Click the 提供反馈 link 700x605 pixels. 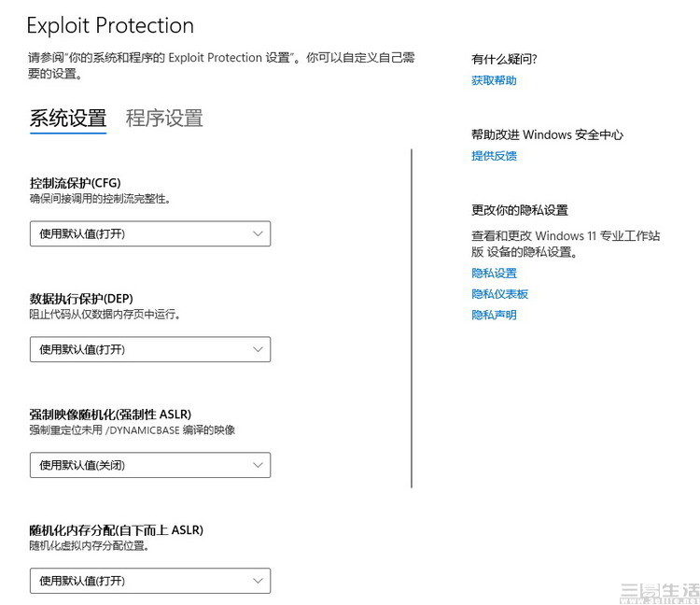tap(494, 156)
